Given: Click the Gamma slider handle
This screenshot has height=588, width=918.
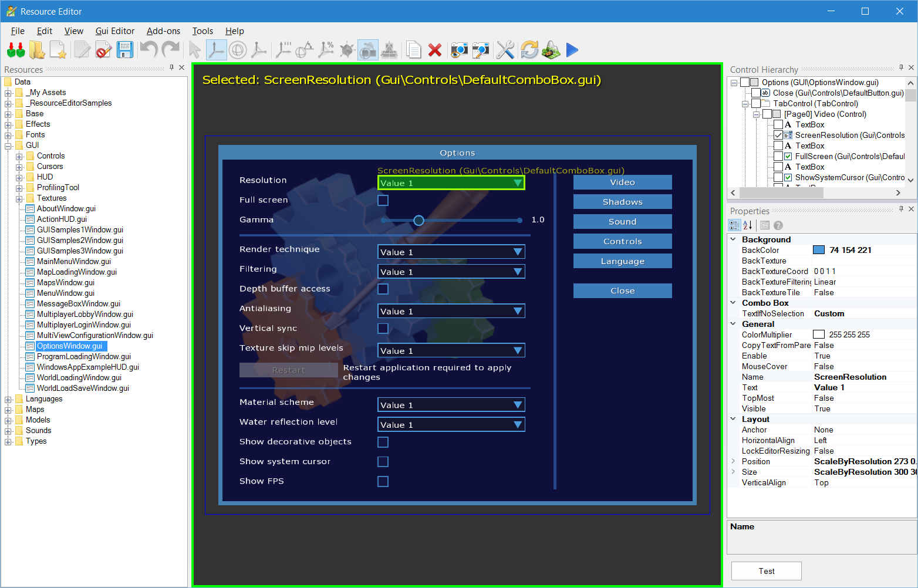Looking at the screenshot, I should coord(419,221).
